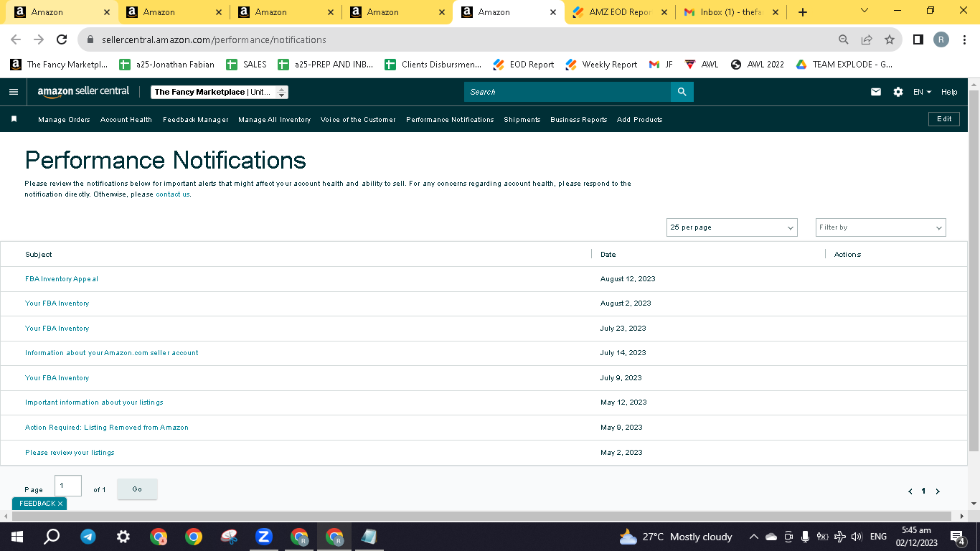Click the bookmark flag icon beside Manage Orders
980x551 pixels.
point(14,119)
